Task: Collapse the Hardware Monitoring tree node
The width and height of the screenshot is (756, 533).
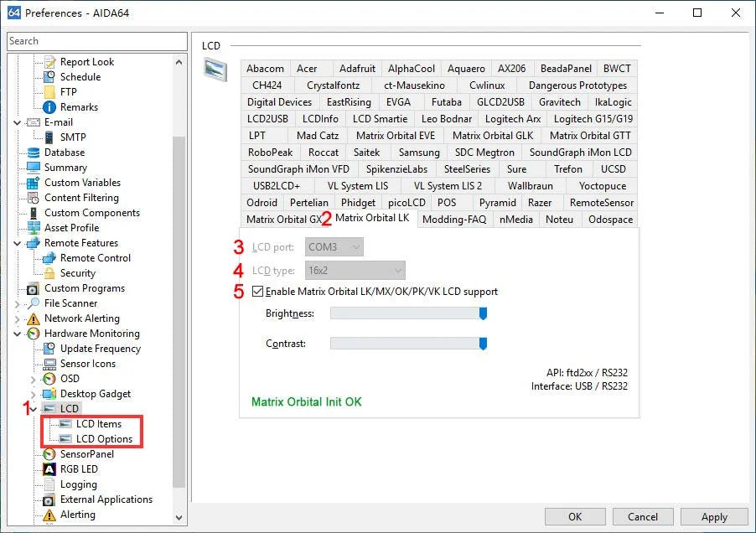Action: pos(18,334)
